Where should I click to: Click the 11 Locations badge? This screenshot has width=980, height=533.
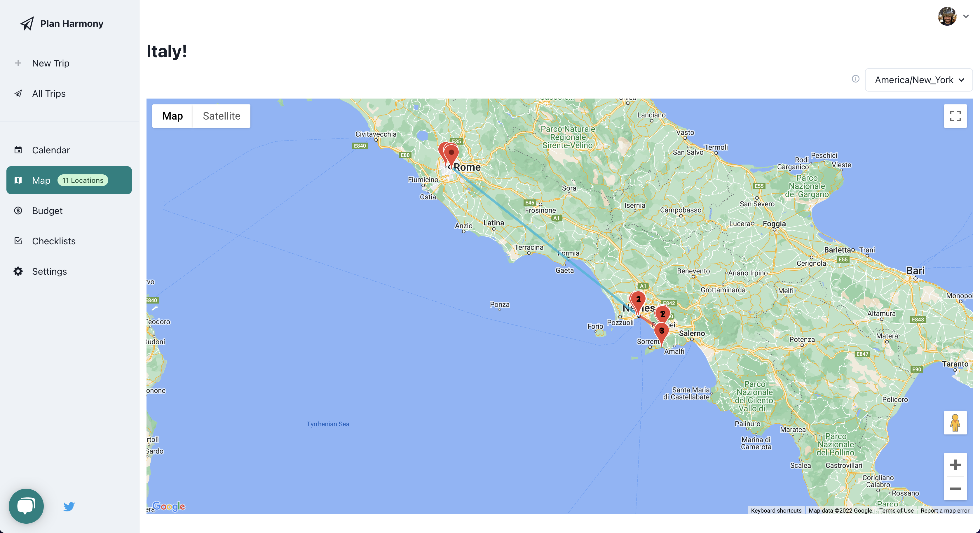coord(83,180)
